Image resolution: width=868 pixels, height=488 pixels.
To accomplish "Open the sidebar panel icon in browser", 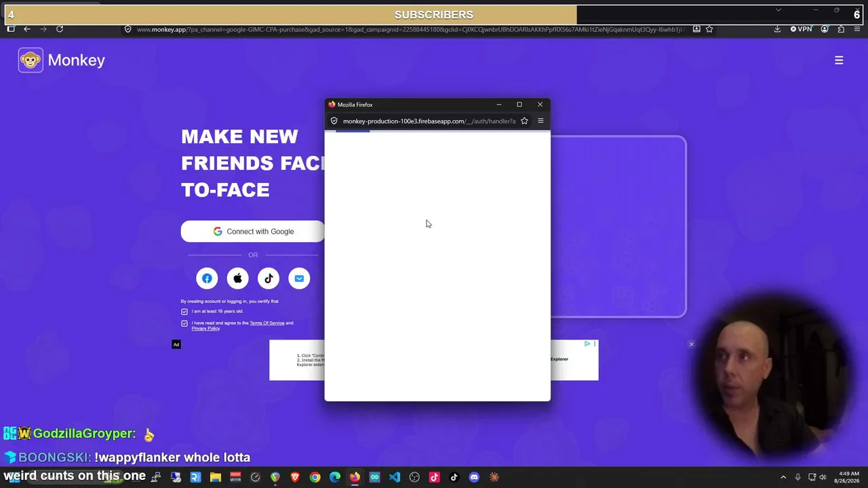I will click(11, 29).
